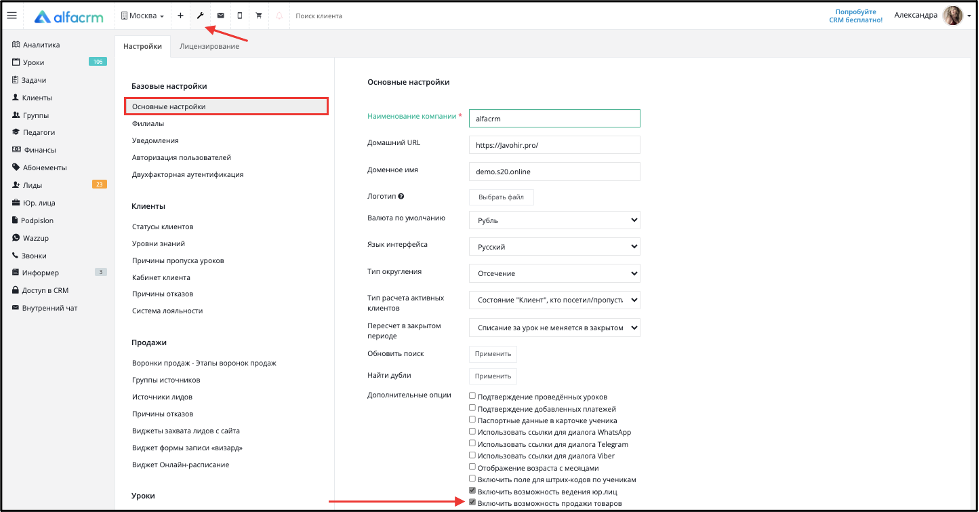Click the Наименование компании input field
979x512 pixels.
(554, 119)
